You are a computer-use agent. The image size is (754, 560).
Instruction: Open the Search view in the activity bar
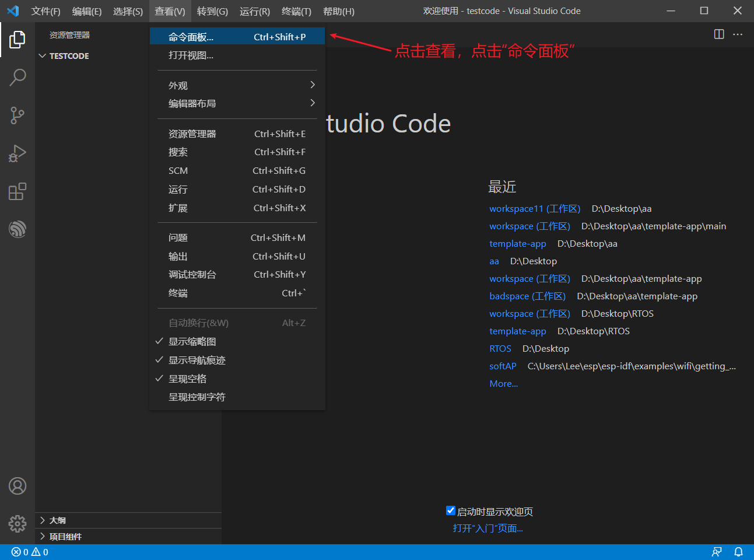click(17, 77)
